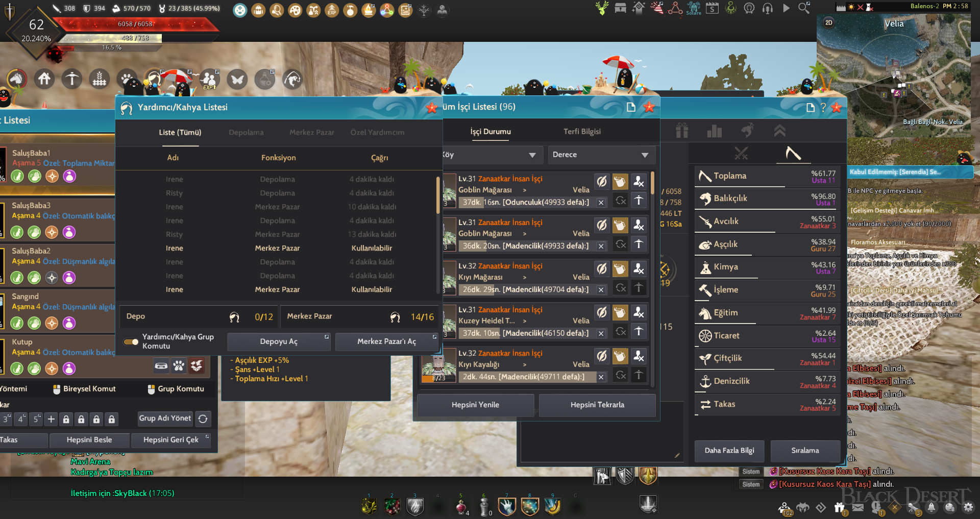Cancel the Kıyı Mağarası worker task with X
980x519 pixels.
601,289
